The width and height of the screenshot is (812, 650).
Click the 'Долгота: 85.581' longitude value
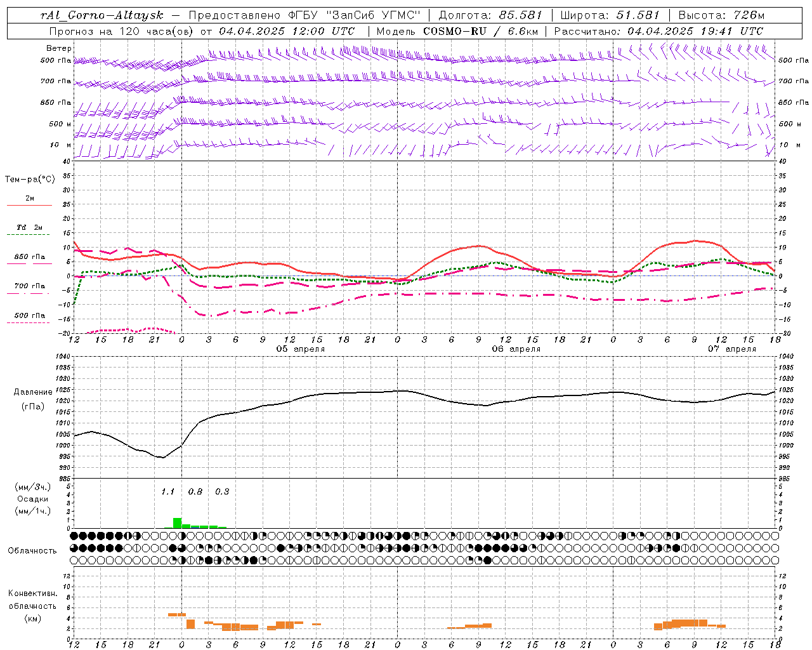click(x=492, y=15)
